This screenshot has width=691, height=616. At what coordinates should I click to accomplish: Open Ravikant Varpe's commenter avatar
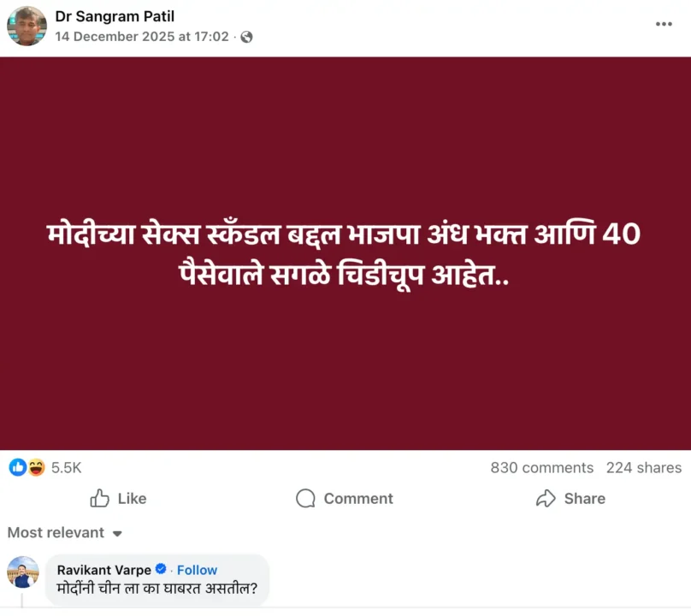coord(23,573)
